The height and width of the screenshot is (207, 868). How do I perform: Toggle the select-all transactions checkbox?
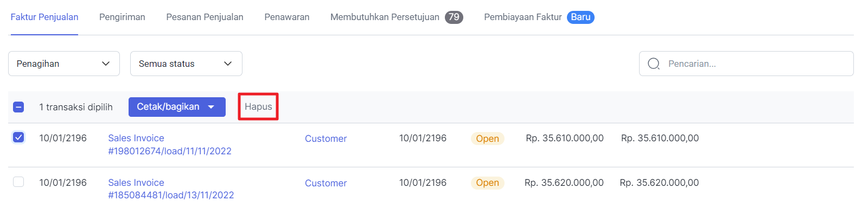click(x=18, y=107)
